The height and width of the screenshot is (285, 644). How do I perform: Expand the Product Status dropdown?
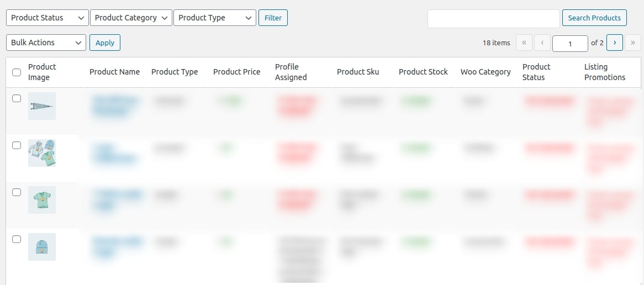pyautogui.click(x=47, y=18)
